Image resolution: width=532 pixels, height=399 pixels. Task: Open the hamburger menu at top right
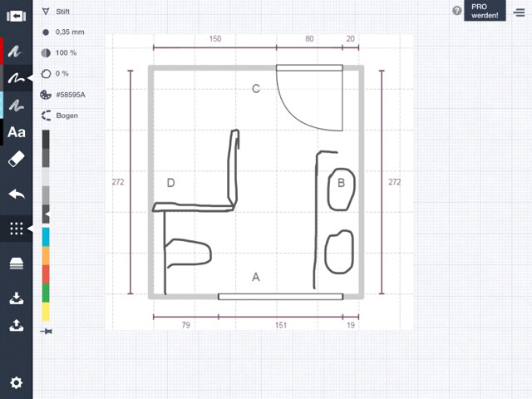click(519, 12)
